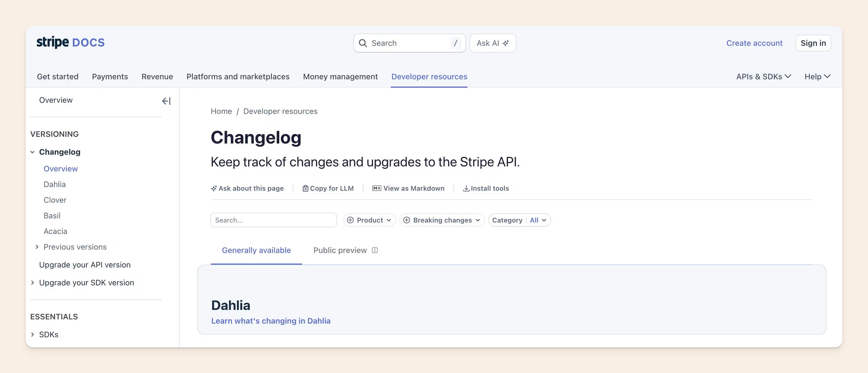Switch to the Public preview tab
This screenshot has width=868, height=373.
point(340,250)
